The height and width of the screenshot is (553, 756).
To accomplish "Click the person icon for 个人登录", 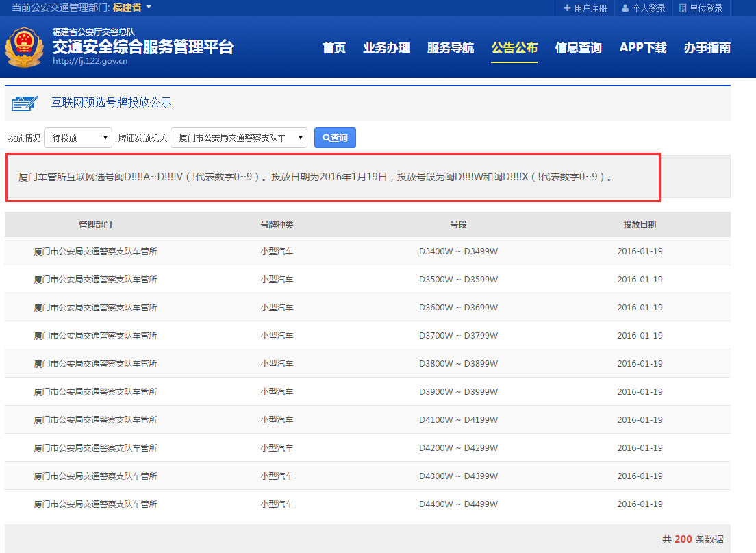I will tap(625, 9).
